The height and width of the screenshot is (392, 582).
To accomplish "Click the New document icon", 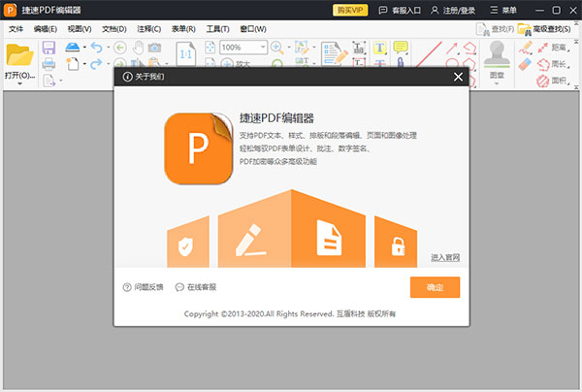I will point(73,64).
